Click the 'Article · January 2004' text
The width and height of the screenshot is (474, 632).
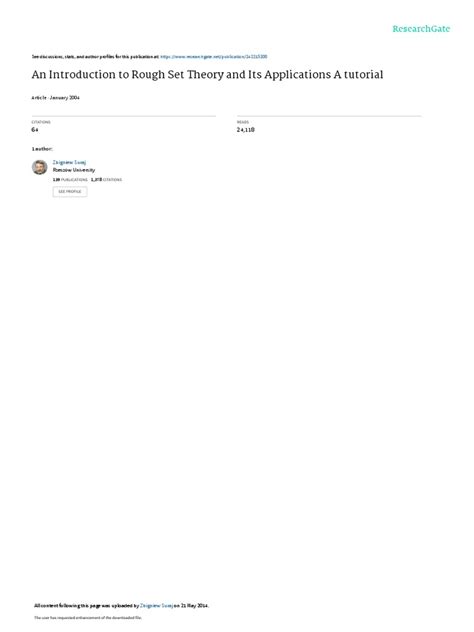coord(56,98)
